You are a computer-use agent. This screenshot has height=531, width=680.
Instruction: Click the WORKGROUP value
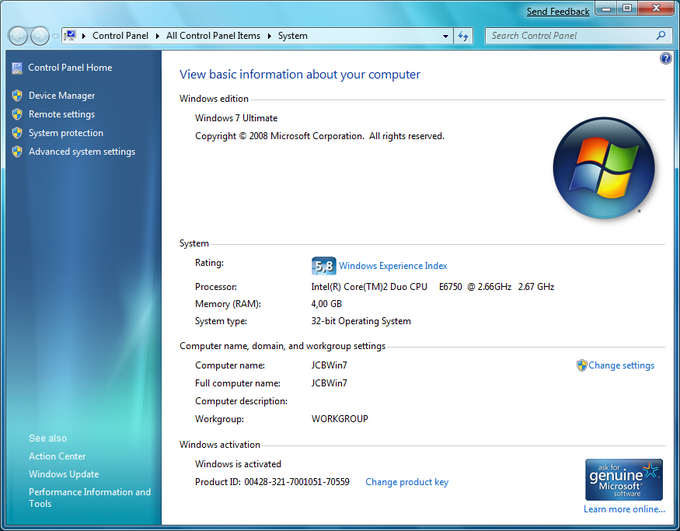[x=340, y=419]
